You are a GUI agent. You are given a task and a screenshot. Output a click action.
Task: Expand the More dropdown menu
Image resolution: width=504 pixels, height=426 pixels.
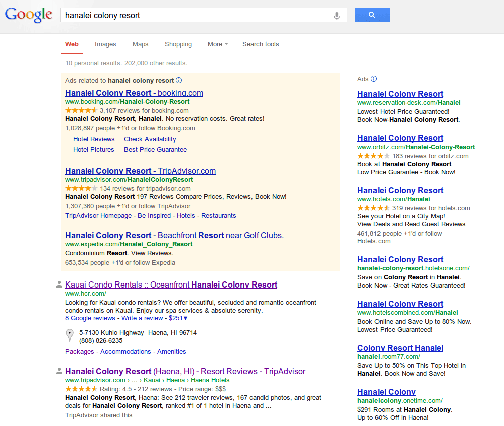pos(218,44)
